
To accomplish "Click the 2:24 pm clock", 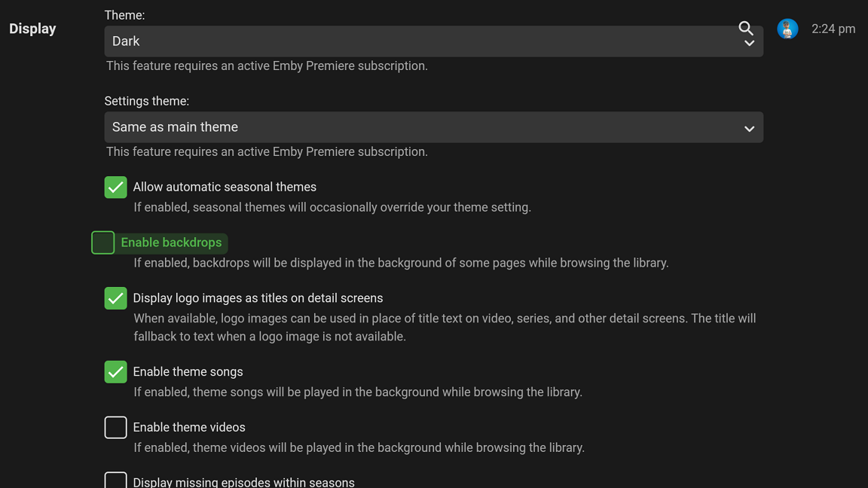I will tap(833, 29).
